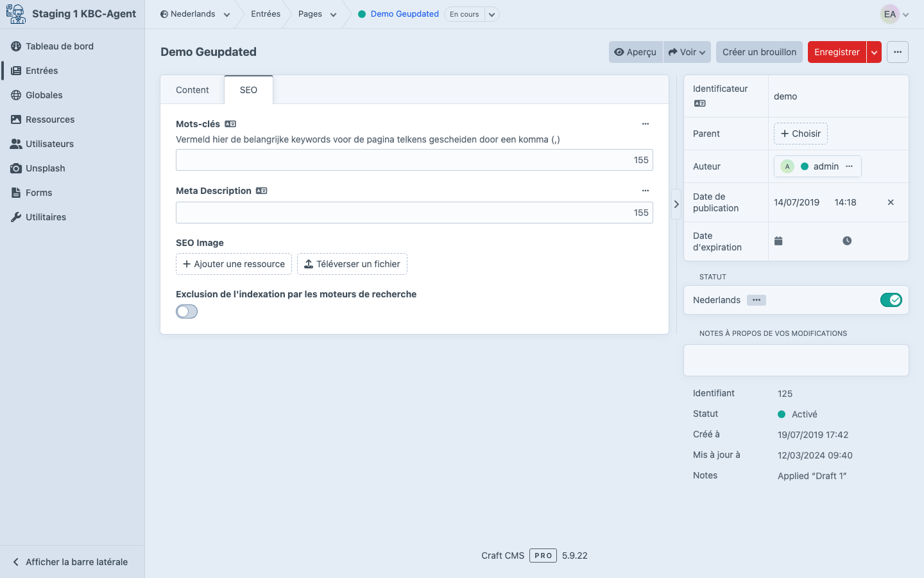Click the Aperçu preview button
Image resolution: width=924 pixels, height=578 pixels.
tap(635, 52)
